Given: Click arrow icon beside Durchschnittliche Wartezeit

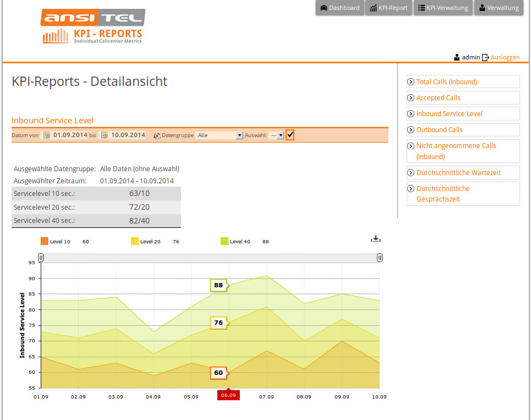Looking at the screenshot, I should tap(411, 173).
